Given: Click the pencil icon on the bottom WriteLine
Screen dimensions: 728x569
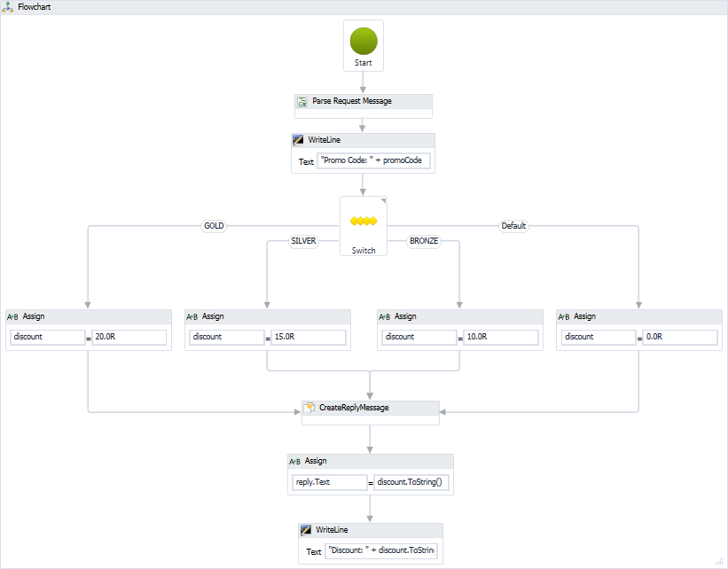Looking at the screenshot, I should [305, 529].
